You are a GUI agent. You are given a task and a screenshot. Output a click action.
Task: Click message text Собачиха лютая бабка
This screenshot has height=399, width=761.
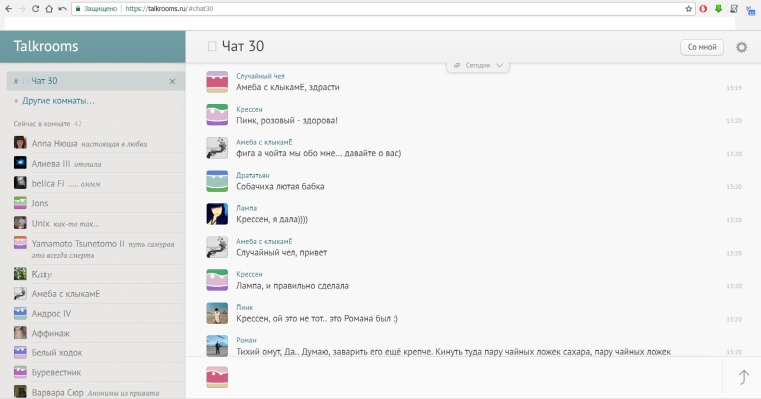(280, 186)
